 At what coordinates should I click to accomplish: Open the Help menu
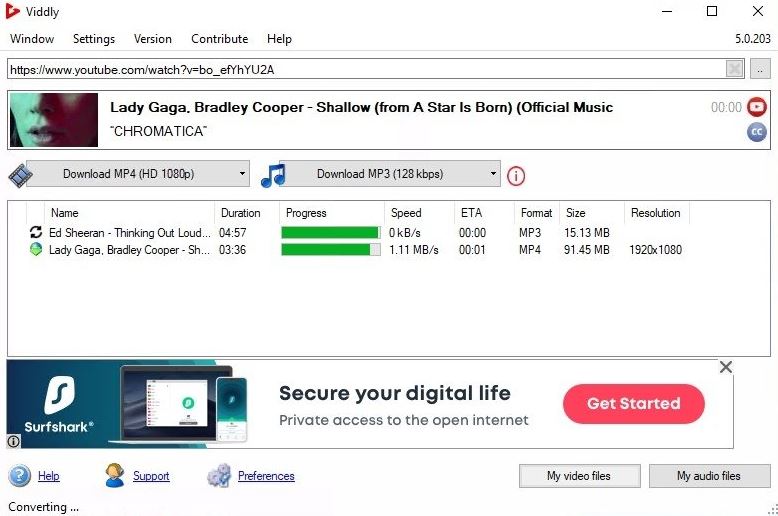click(x=279, y=39)
